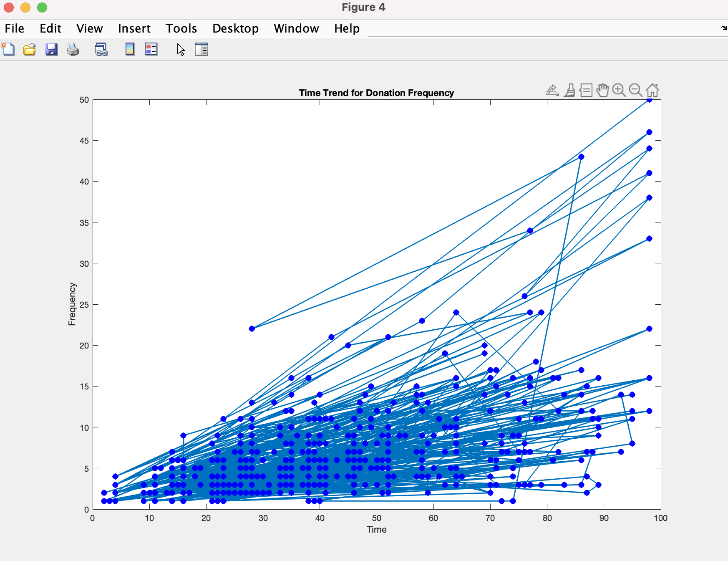Open the Insert menu
Image resolution: width=728 pixels, height=561 pixels.
(134, 28)
